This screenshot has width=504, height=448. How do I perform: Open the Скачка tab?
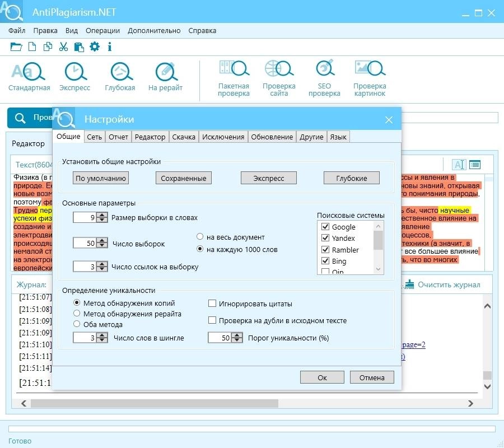tap(184, 137)
